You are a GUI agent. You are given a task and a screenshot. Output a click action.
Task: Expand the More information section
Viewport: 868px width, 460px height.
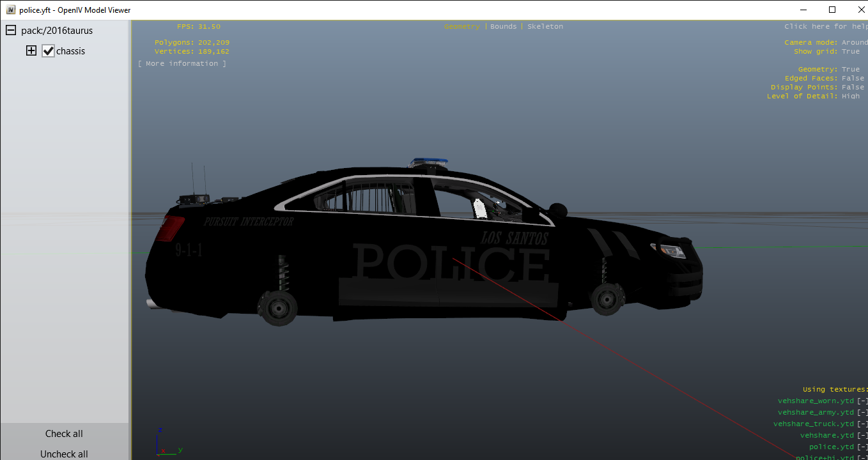click(182, 64)
